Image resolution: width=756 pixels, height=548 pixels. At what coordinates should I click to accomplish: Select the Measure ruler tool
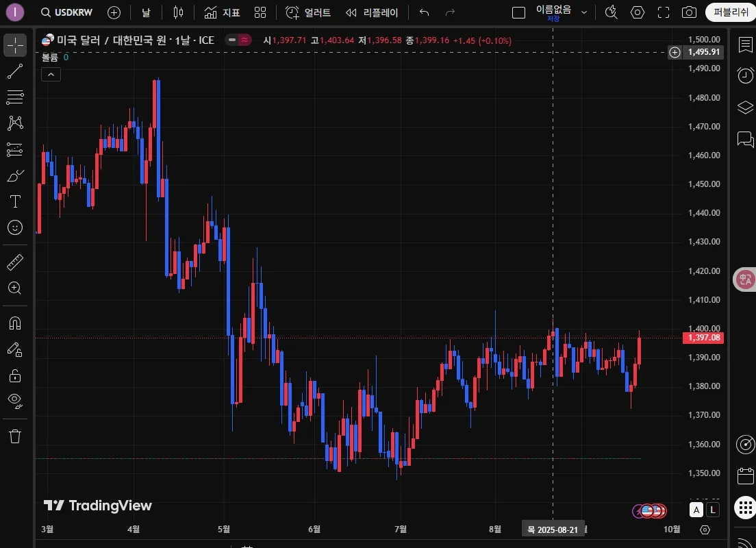[15, 262]
